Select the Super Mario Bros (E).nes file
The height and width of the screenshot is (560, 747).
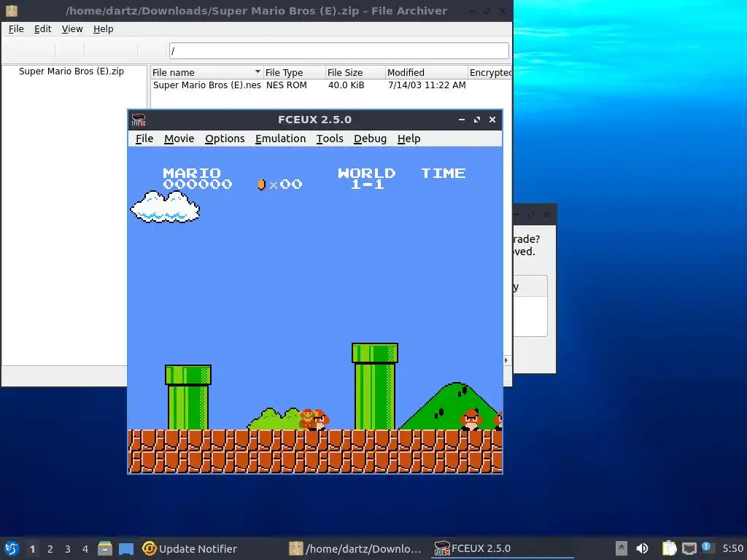206,85
